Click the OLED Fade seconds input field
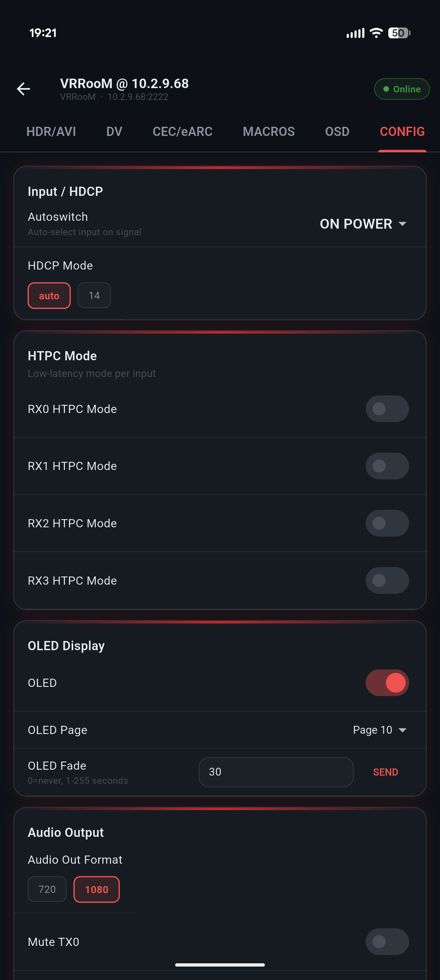Viewport: 440px width, 980px height. (x=276, y=772)
